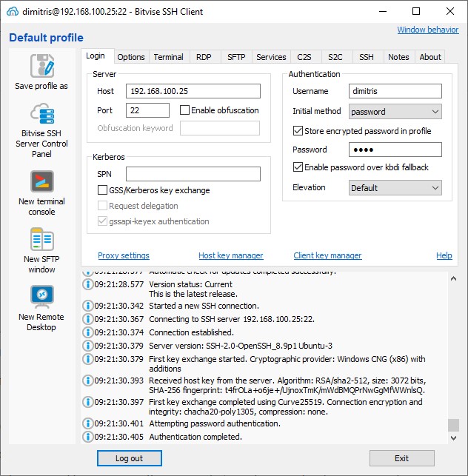The width and height of the screenshot is (468, 476).
Task: Click the Bitvise app icon in title bar
Action: point(13,12)
